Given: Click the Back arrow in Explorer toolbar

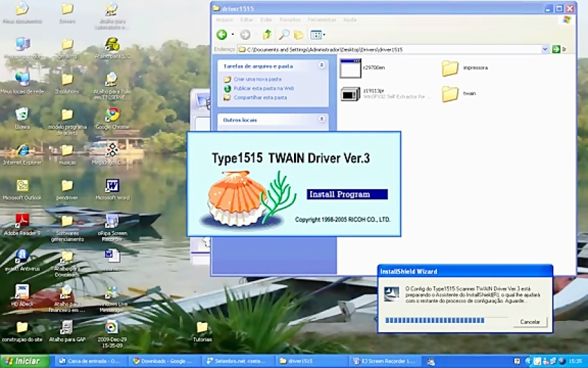Looking at the screenshot, I should (222, 35).
